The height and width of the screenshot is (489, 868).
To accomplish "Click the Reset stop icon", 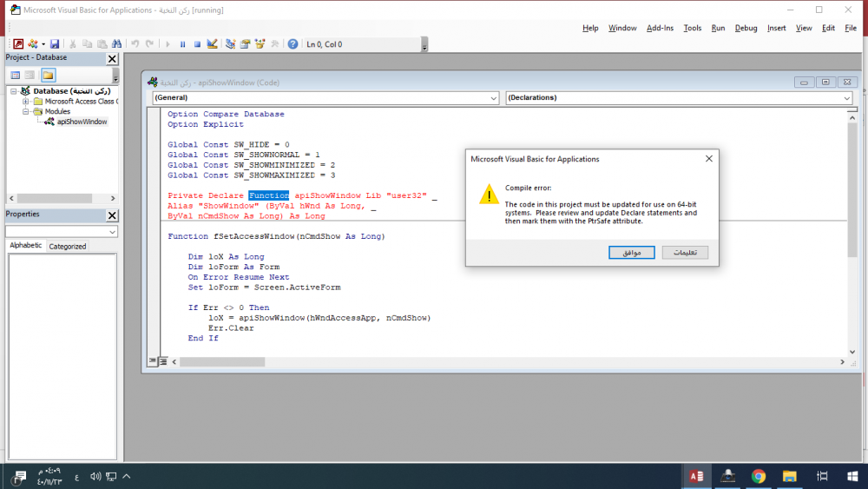I will pos(197,43).
